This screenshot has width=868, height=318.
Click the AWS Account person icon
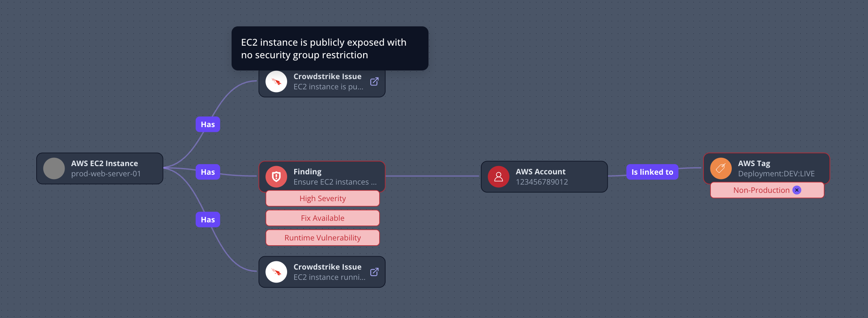[x=498, y=176]
